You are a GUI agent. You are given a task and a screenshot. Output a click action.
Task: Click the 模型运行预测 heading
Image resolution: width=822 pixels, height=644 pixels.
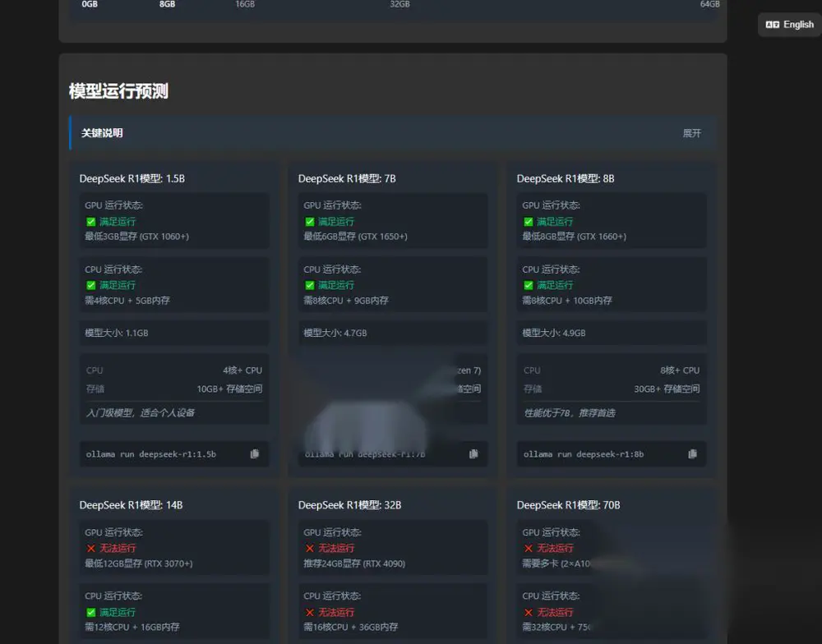118,91
